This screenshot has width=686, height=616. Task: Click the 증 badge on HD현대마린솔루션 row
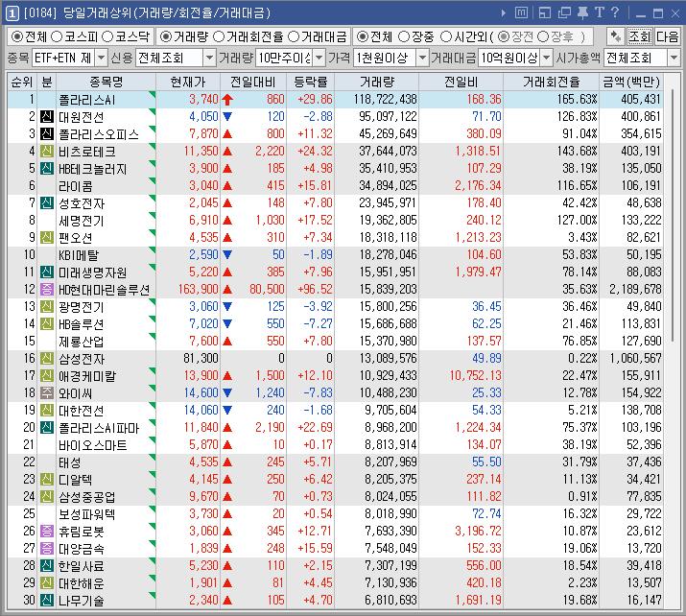click(47, 289)
